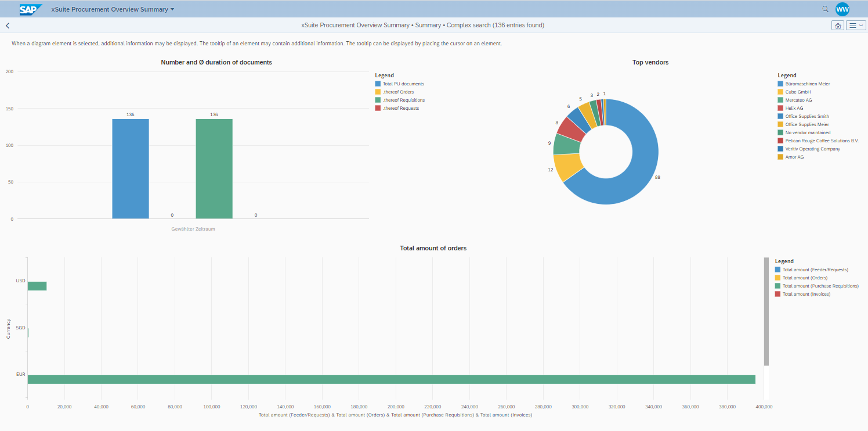The width and height of the screenshot is (868, 431).
Task: Toggle 'No vendor maintained' legend entry
Action: [808, 132]
